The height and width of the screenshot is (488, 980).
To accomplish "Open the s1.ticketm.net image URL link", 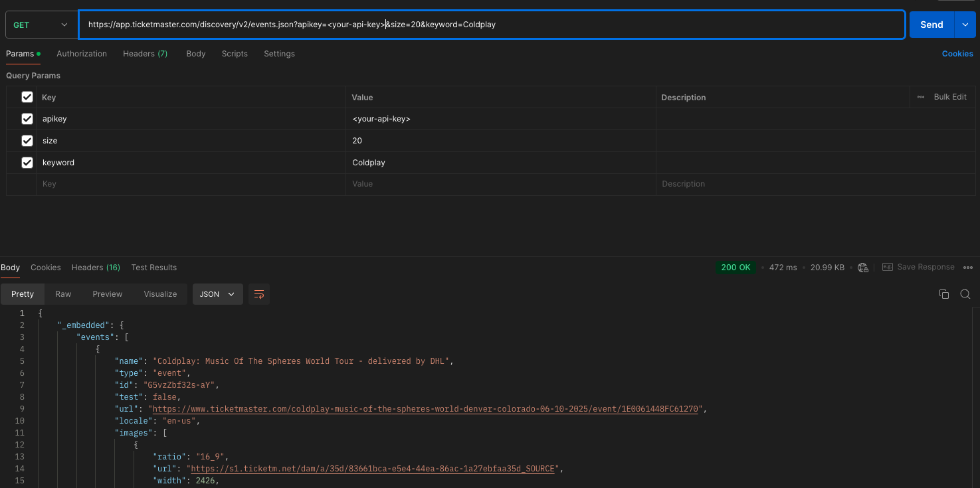I will point(373,469).
